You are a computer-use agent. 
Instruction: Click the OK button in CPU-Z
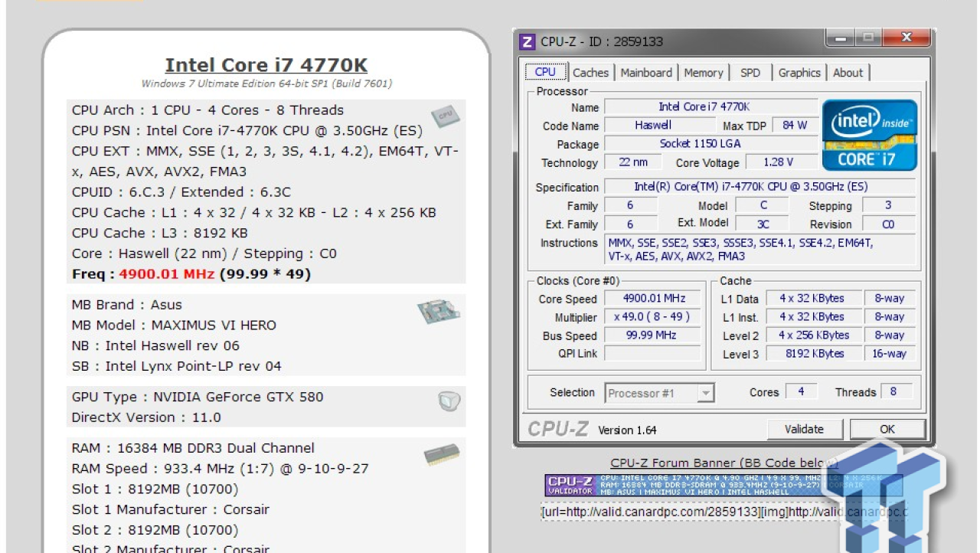tap(887, 429)
